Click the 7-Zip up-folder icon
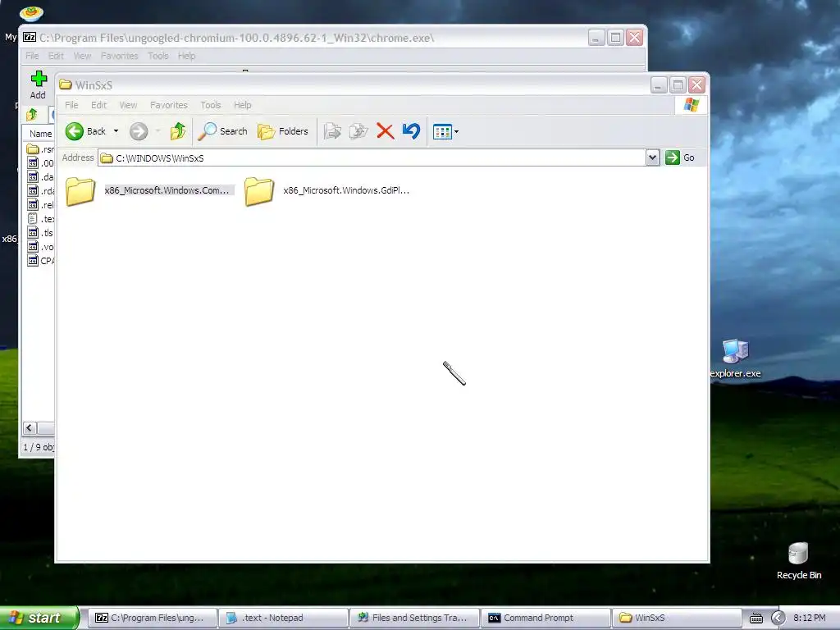The image size is (840, 630). [32, 114]
